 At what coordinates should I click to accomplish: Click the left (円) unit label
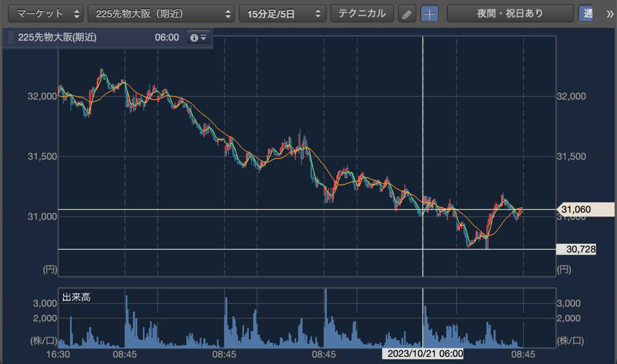[x=49, y=269]
